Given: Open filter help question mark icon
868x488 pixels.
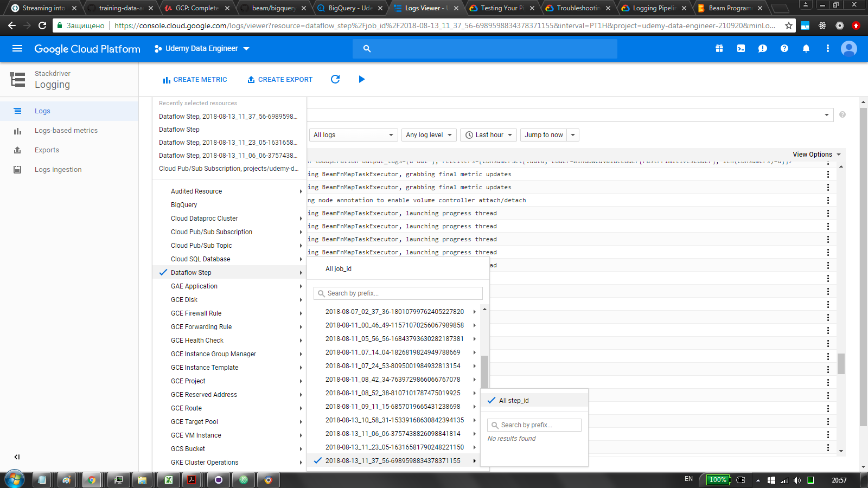Looking at the screenshot, I should point(843,114).
